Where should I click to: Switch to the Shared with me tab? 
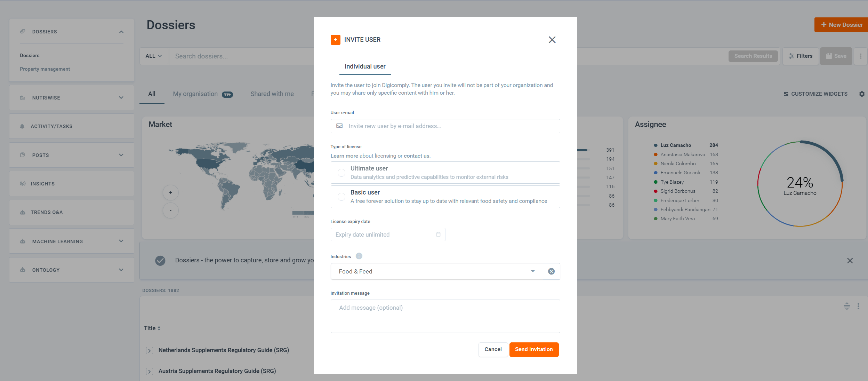(272, 94)
